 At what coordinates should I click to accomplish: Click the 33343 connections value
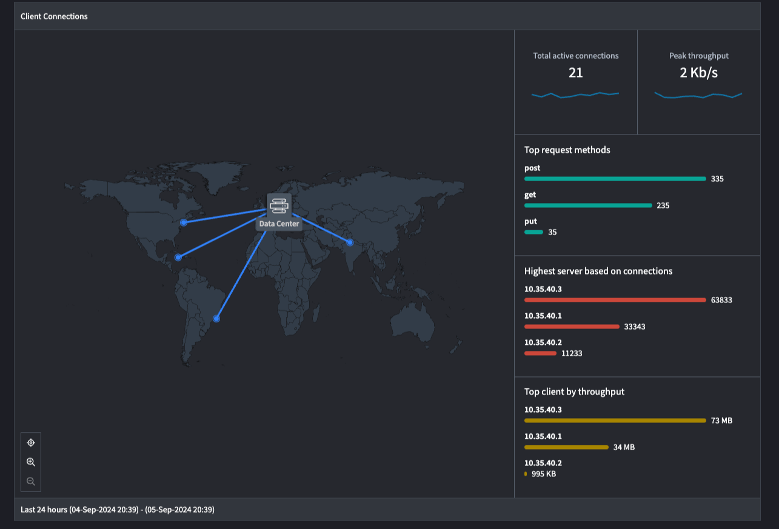(x=634, y=326)
